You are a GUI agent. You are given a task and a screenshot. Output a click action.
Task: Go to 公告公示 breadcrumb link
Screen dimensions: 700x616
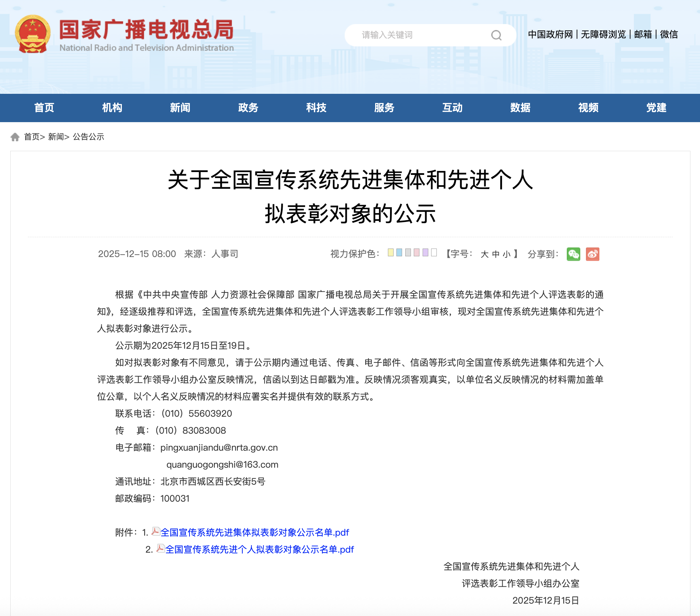(x=88, y=137)
